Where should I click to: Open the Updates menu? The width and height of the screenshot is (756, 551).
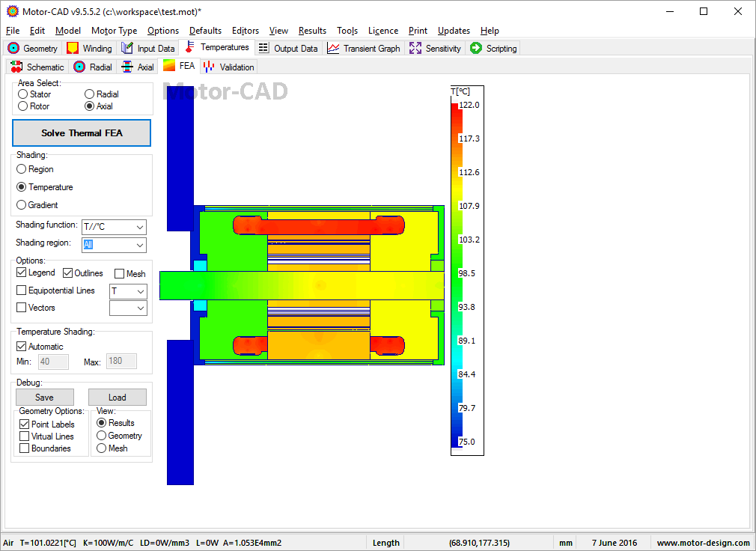click(x=454, y=31)
